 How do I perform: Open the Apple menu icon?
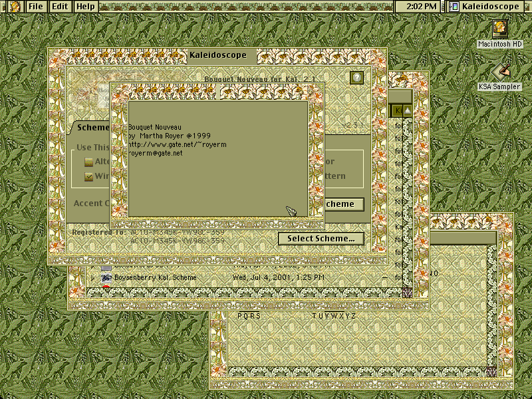pyautogui.click(x=15, y=7)
